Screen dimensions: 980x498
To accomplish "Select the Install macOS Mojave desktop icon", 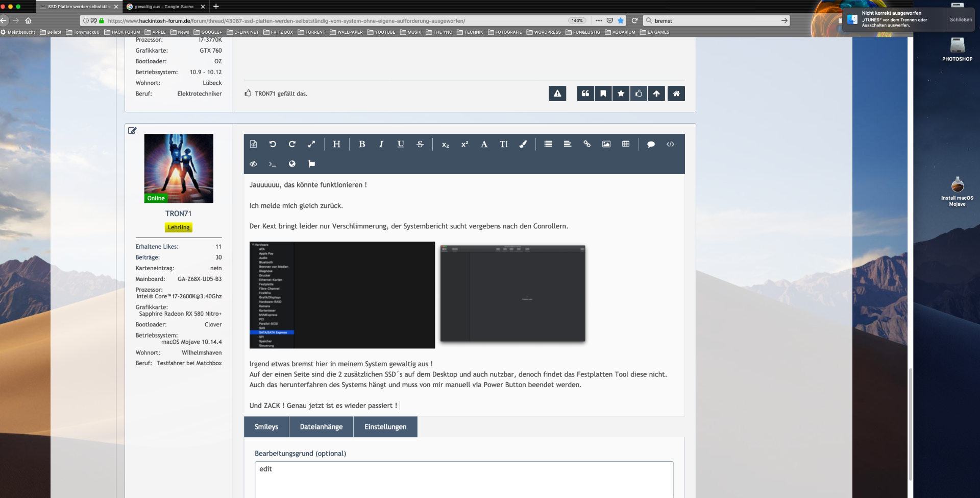I will (957, 192).
